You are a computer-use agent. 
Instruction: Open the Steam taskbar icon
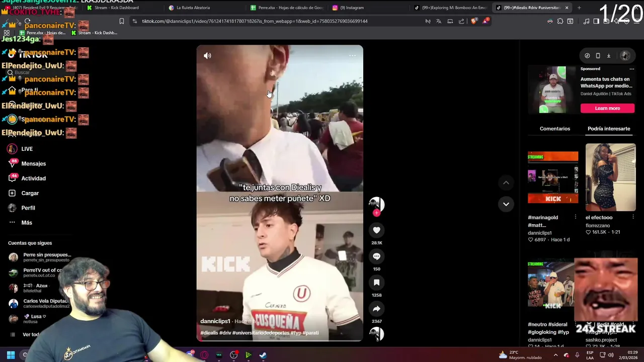263,355
